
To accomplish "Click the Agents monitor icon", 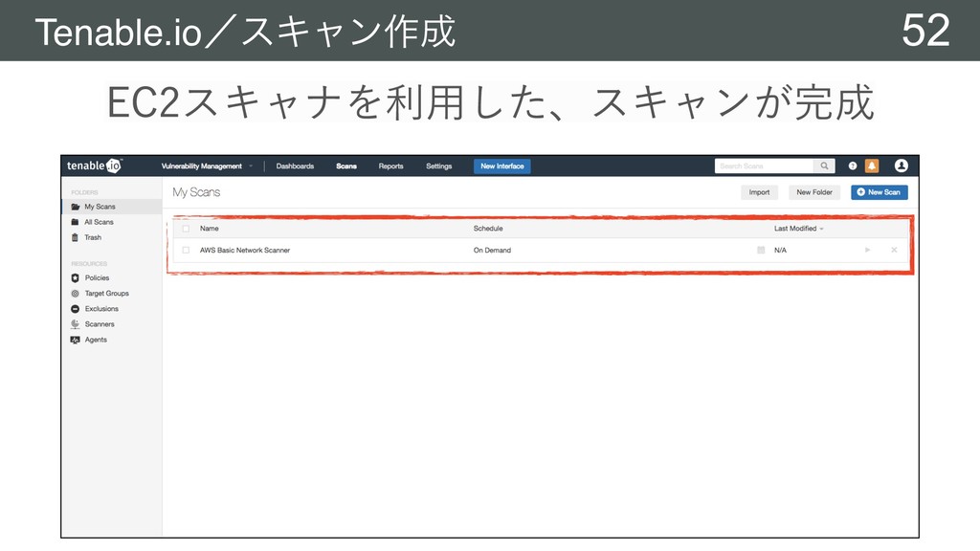I will coord(75,340).
